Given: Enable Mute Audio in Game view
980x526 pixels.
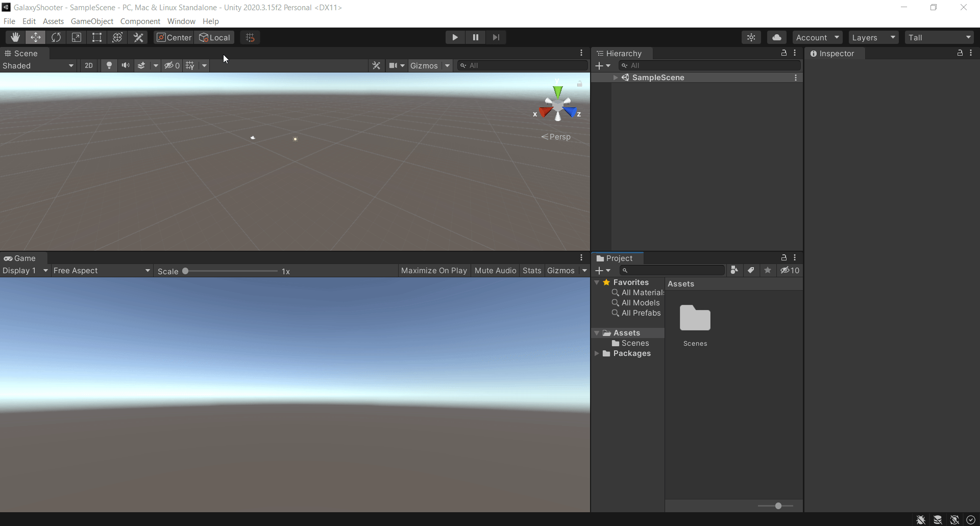Looking at the screenshot, I should 495,271.
